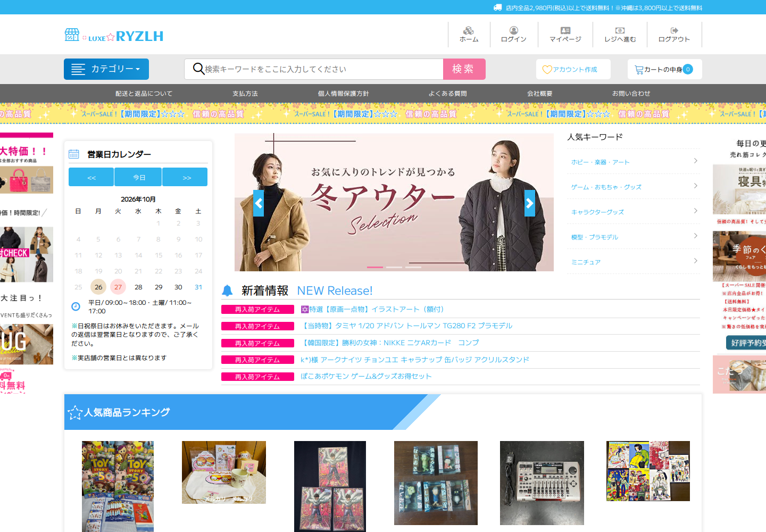Click the search magnifier icon
Viewport: 766px width, 532px height.
pos(198,69)
